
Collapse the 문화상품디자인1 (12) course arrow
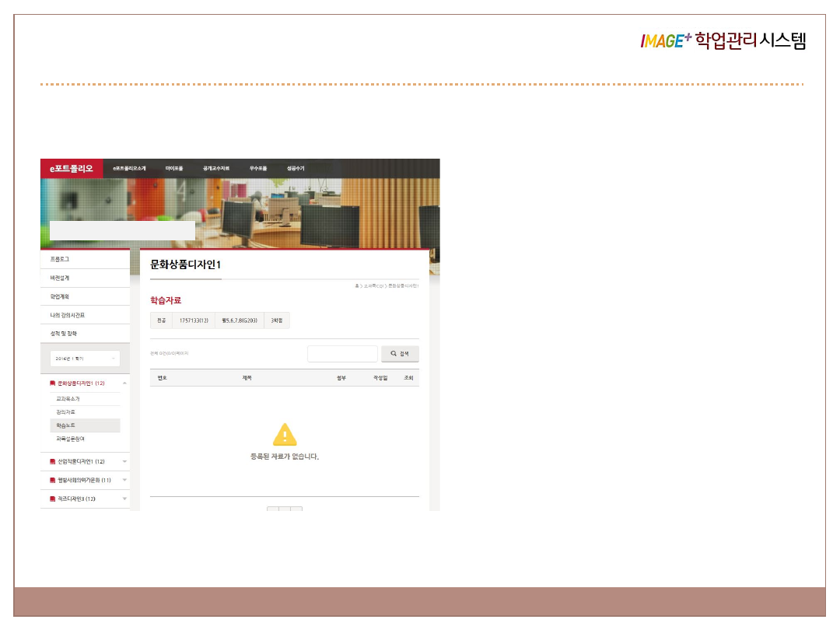pyautogui.click(x=124, y=383)
